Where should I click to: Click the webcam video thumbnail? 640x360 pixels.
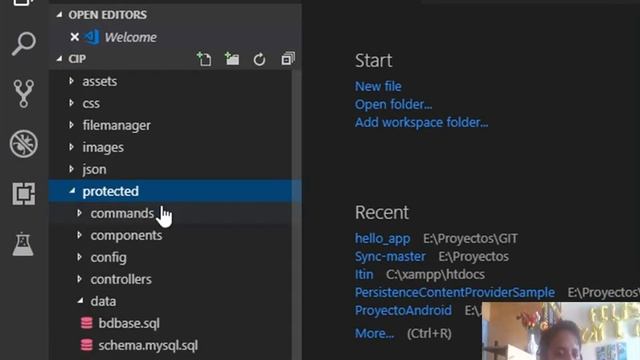pyautogui.click(x=561, y=331)
